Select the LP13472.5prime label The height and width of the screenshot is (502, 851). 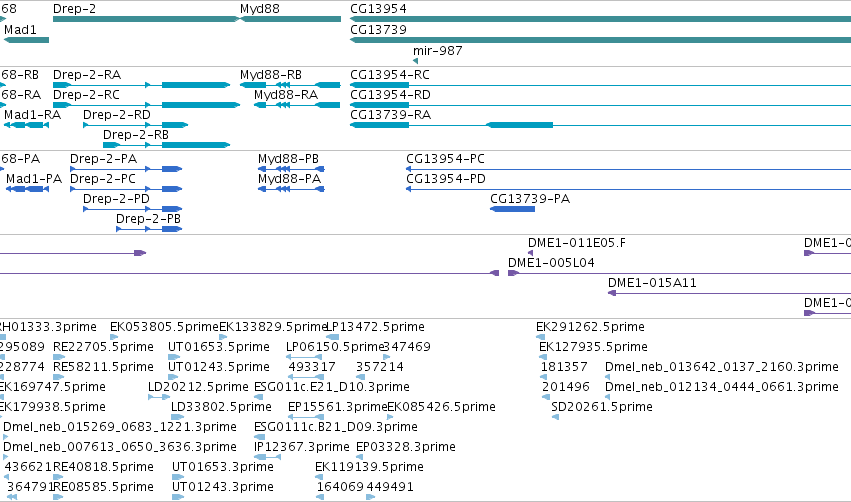(375, 327)
